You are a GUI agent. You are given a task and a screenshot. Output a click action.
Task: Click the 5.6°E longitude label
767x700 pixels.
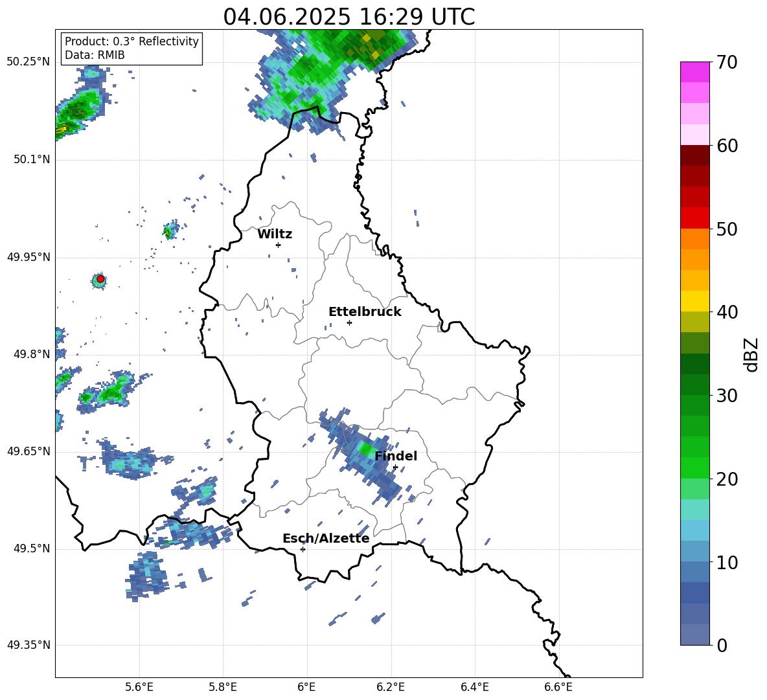click(x=139, y=687)
